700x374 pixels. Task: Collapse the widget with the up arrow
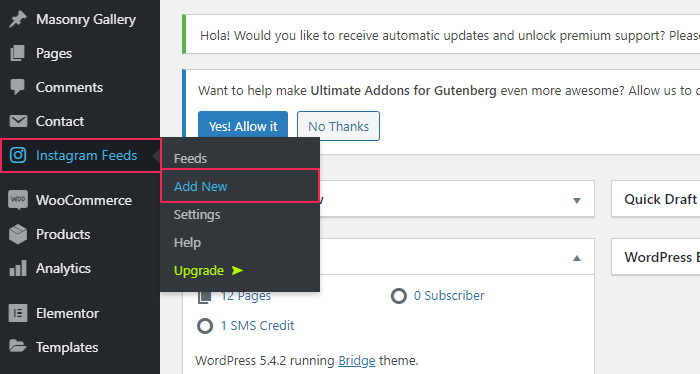coord(577,258)
